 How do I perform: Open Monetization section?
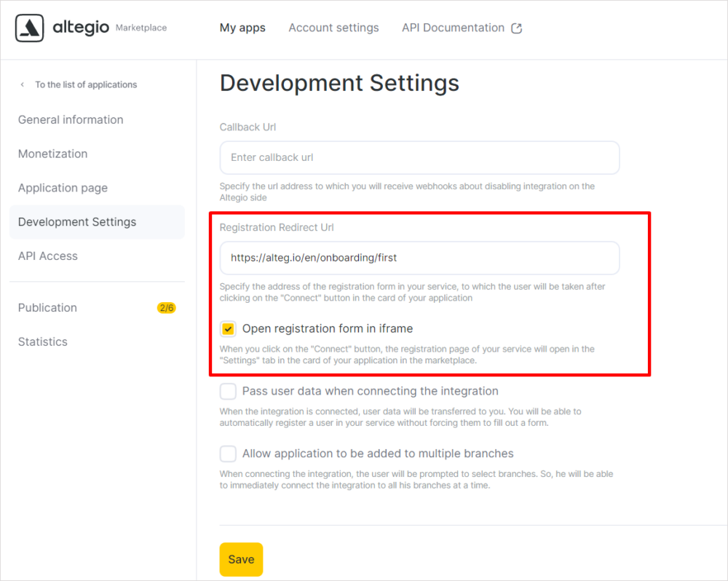(x=53, y=154)
